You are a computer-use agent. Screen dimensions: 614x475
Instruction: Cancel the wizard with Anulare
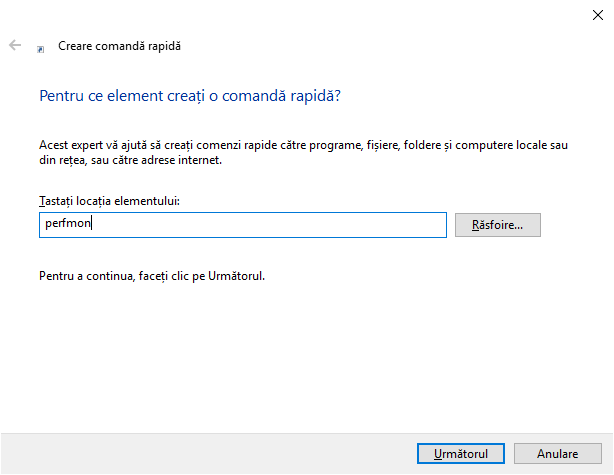pos(558,453)
